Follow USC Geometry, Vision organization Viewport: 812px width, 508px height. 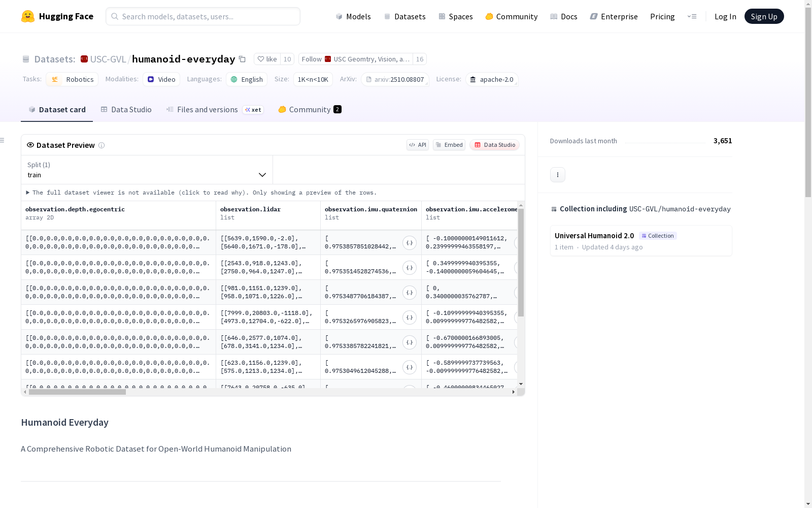356,59
